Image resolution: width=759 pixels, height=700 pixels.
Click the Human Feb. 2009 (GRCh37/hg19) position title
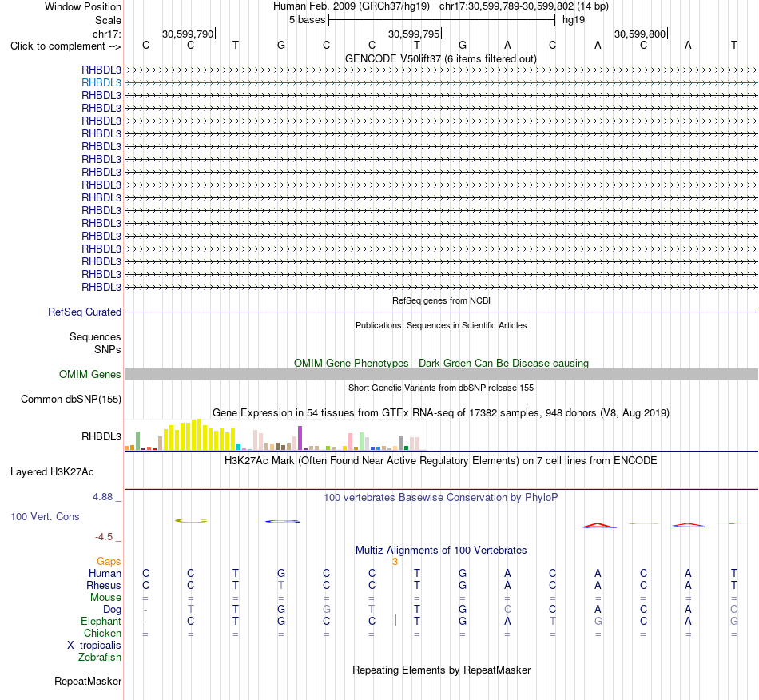click(351, 6)
